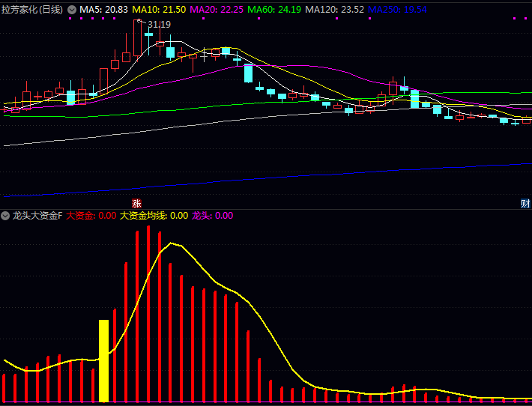Screen dimensions: 532x406
Task: Select the red 大资金: 0.00 label
Action: pyautogui.click(x=91, y=216)
